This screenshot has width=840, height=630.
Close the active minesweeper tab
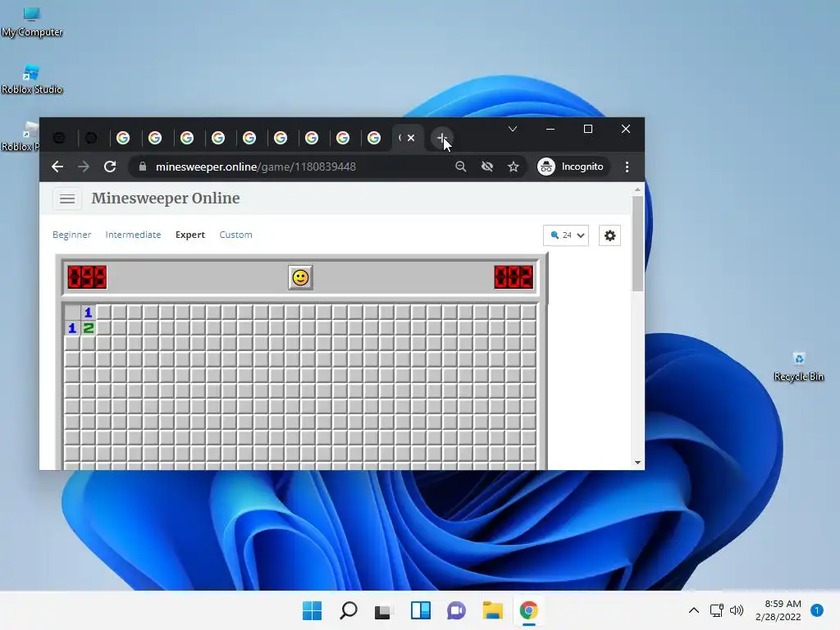point(411,138)
